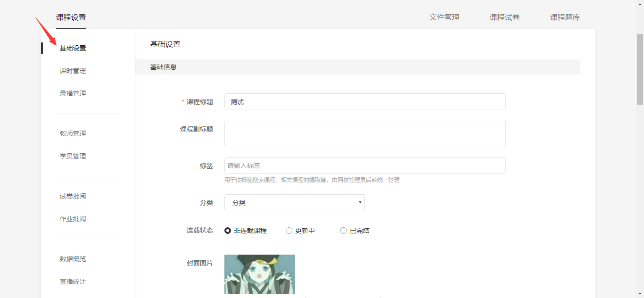644x298 pixels.
Task: Focus the 课程副标题 text area
Action: 364,133
